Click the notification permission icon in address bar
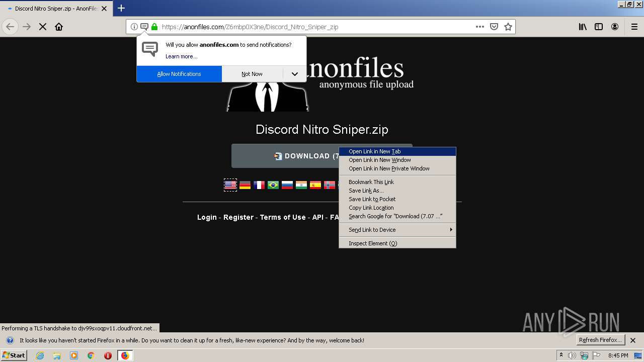644x362 pixels. (x=144, y=27)
